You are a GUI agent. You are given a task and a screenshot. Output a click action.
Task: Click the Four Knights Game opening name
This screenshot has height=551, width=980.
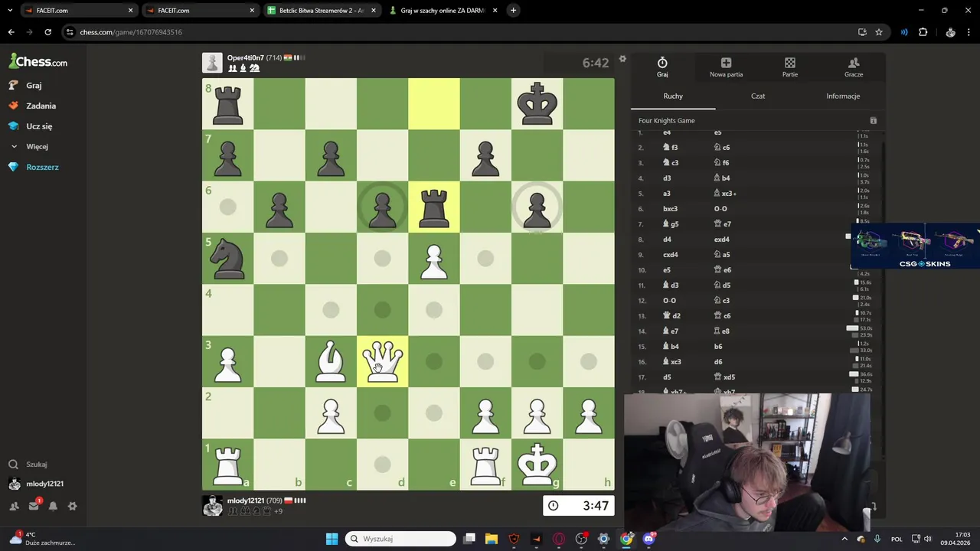click(x=667, y=121)
